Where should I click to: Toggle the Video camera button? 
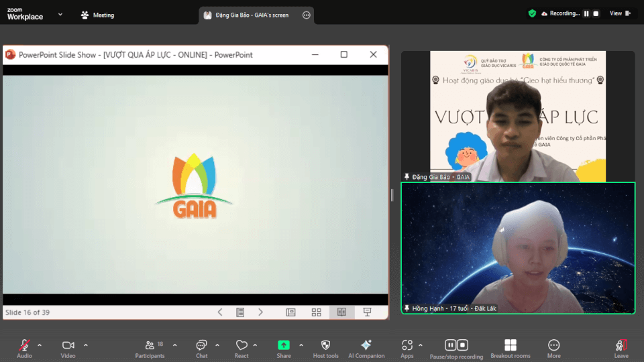pyautogui.click(x=68, y=349)
